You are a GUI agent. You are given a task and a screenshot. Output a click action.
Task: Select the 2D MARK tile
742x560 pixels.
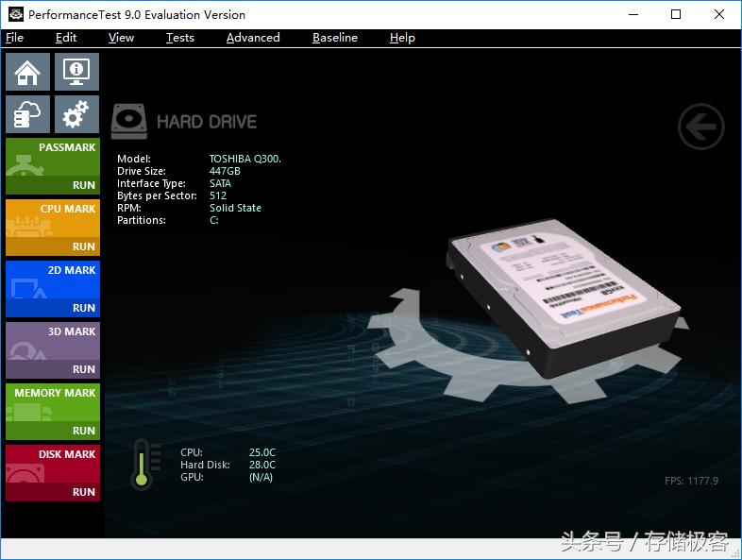[x=53, y=280]
